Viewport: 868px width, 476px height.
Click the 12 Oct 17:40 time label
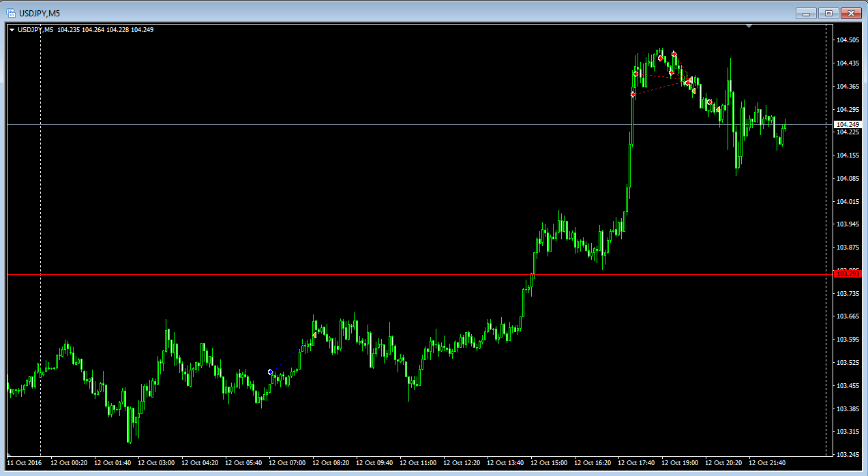pos(636,463)
